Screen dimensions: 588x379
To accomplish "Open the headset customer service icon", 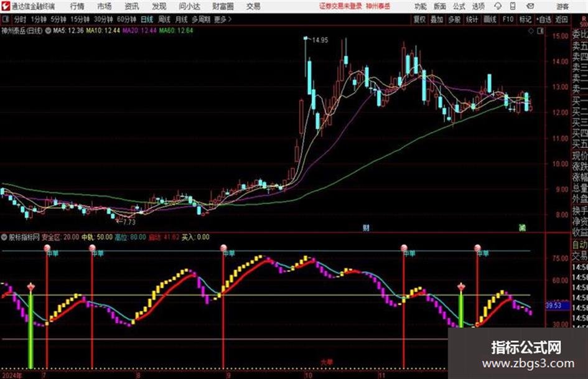I will [x=498, y=6].
